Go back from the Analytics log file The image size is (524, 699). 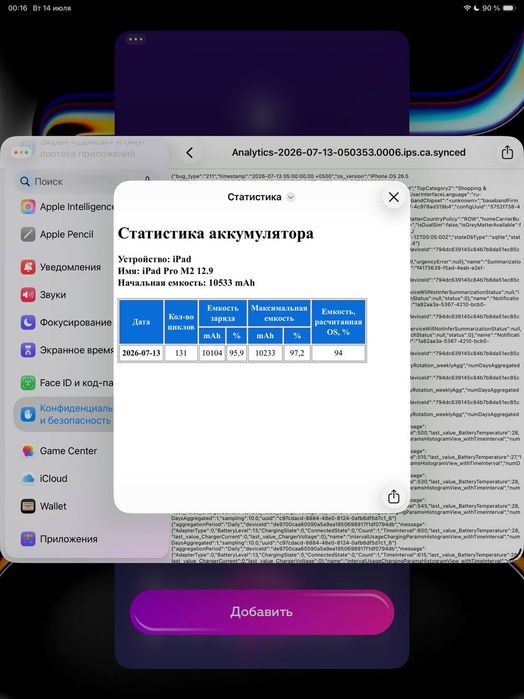click(190, 153)
